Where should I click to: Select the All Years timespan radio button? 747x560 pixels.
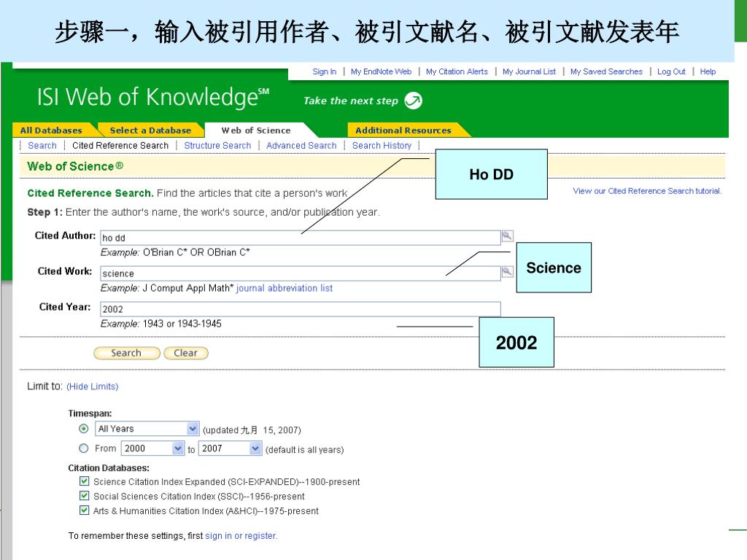[83, 429]
